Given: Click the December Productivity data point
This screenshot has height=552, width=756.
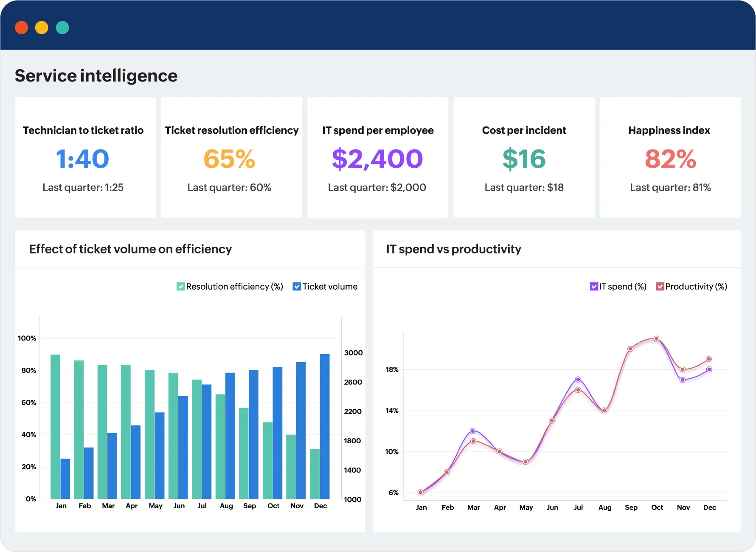Looking at the screenshot, I should point(709,359).
